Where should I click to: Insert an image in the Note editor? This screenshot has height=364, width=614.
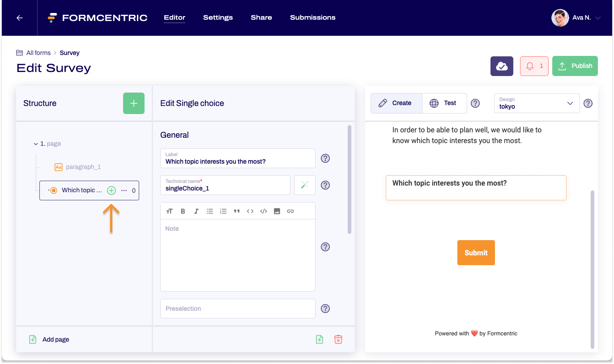[x=277, y=211]
